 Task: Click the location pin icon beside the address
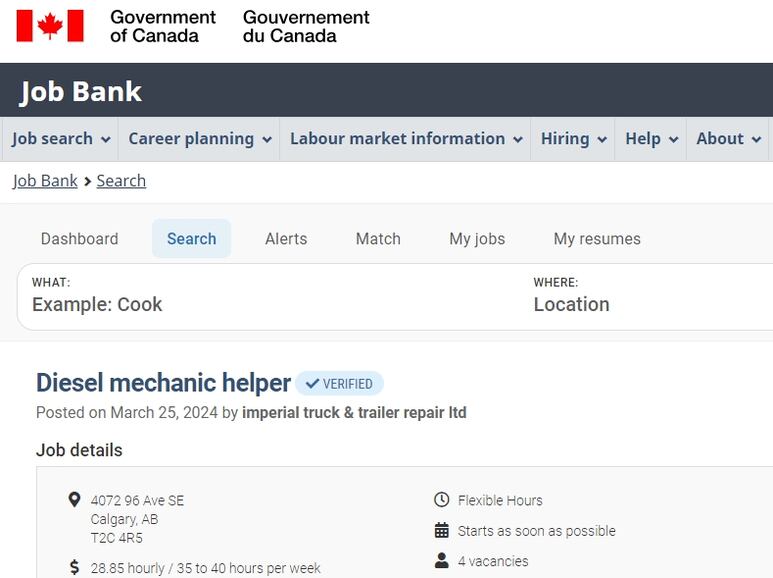coord(74,500)
